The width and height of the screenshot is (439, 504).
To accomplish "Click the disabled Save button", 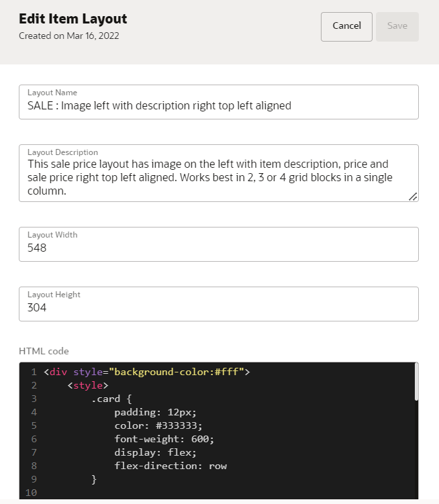I will pyautogui.click(x=397, y=27).
